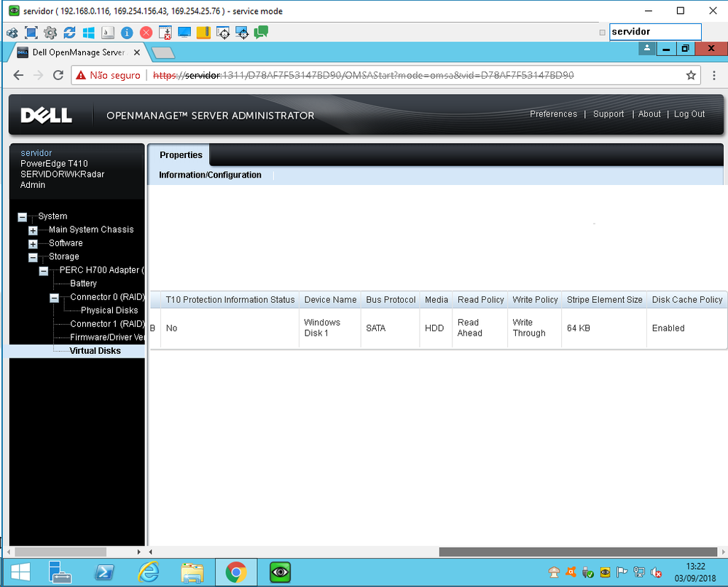Click the Windows Start button
Viewport: 728px width, 587px height.
[x=20, y=572]
